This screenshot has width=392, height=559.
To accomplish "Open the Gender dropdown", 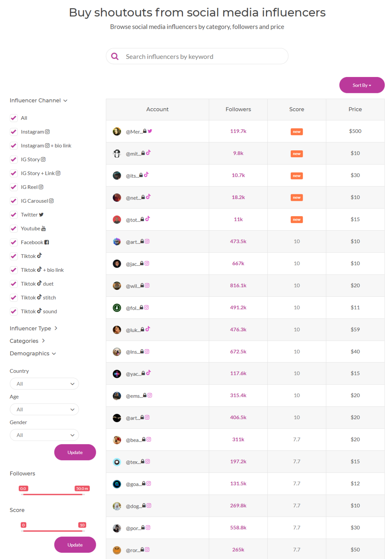I will click(x=44, y=435).
